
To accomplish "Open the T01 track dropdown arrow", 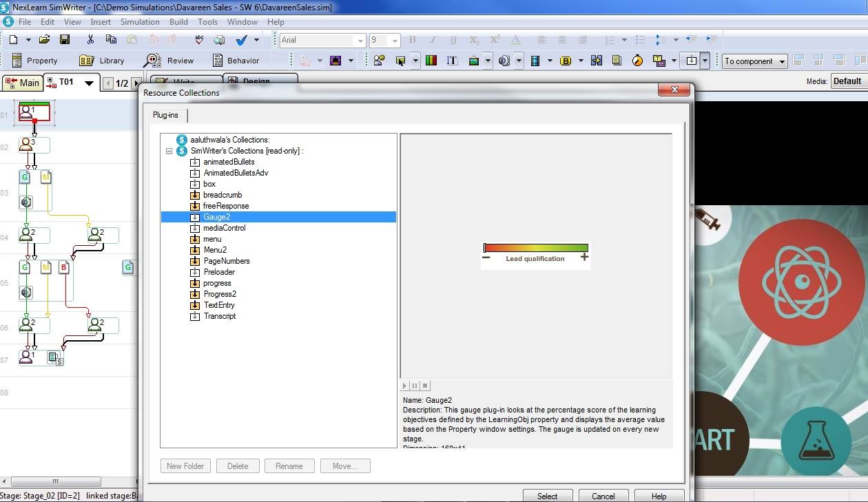I will click(89, 83).
